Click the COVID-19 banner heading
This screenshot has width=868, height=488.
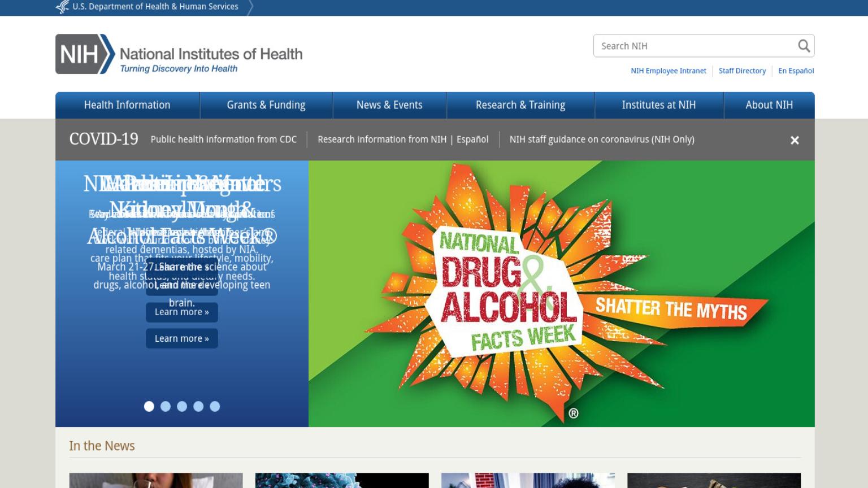(104, 139)
